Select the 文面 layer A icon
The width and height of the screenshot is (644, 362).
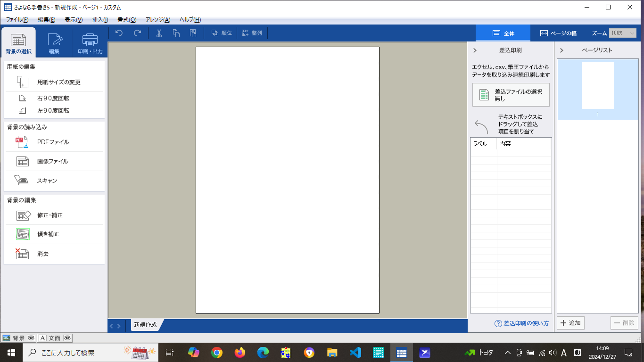pos(42,338)
